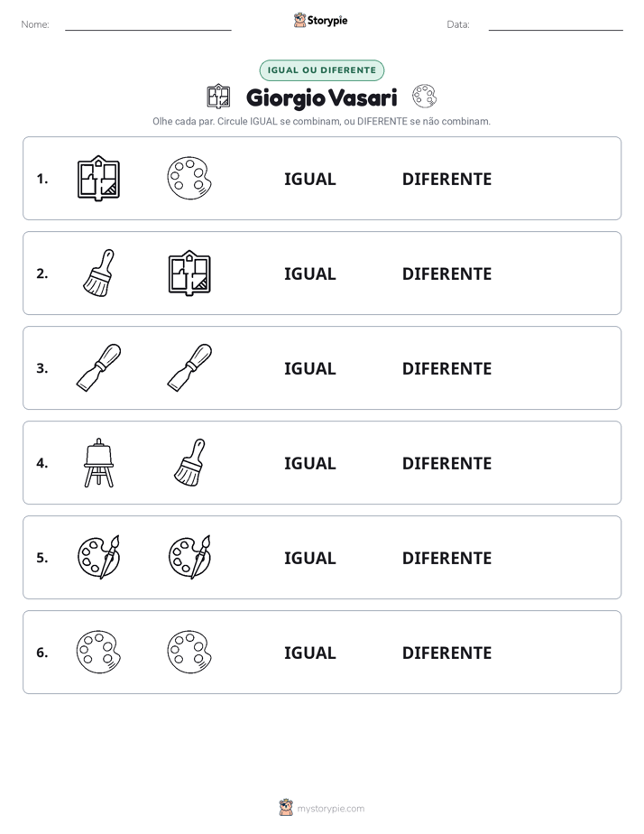Click the easel icon in row 4
This screenshot has width=644, height=834.
tap(98, 462)
